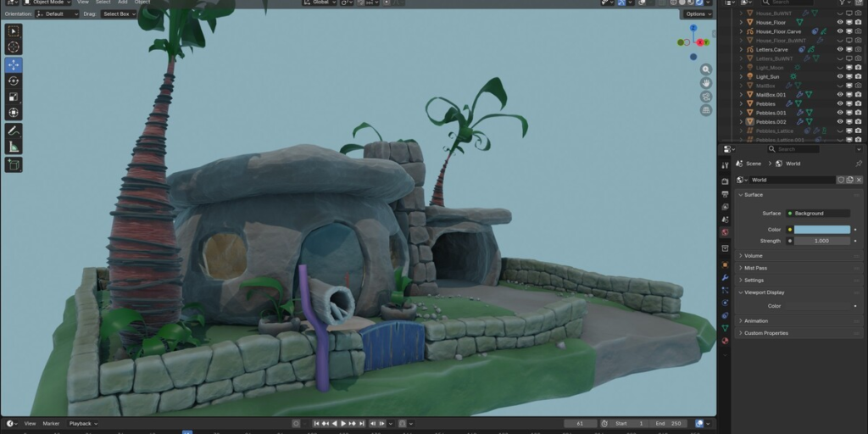Open the Object Data properties tab
868x434 pixels.
[x=725, y=328]
